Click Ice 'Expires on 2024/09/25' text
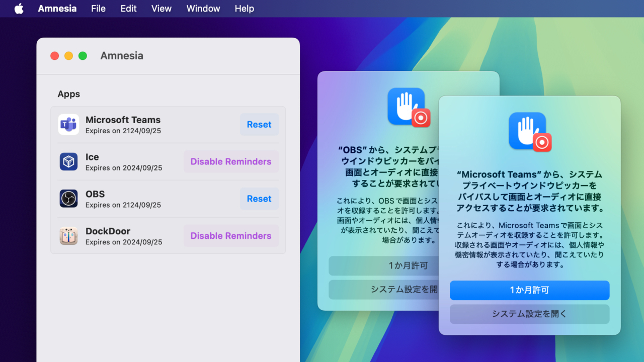 pos(124,168)
